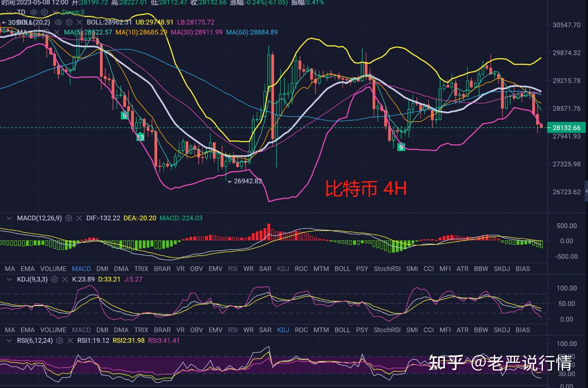Remove the MA indicator

57,32
